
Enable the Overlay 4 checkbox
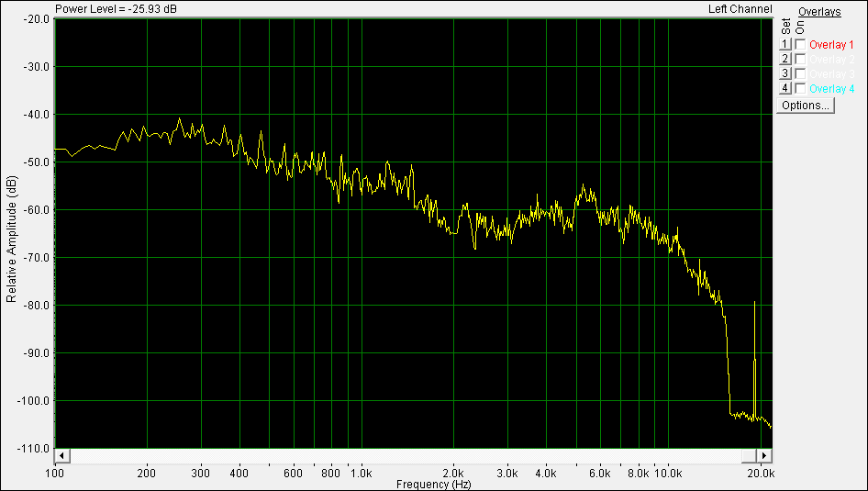pyautogui.click(x=800, y=89)
